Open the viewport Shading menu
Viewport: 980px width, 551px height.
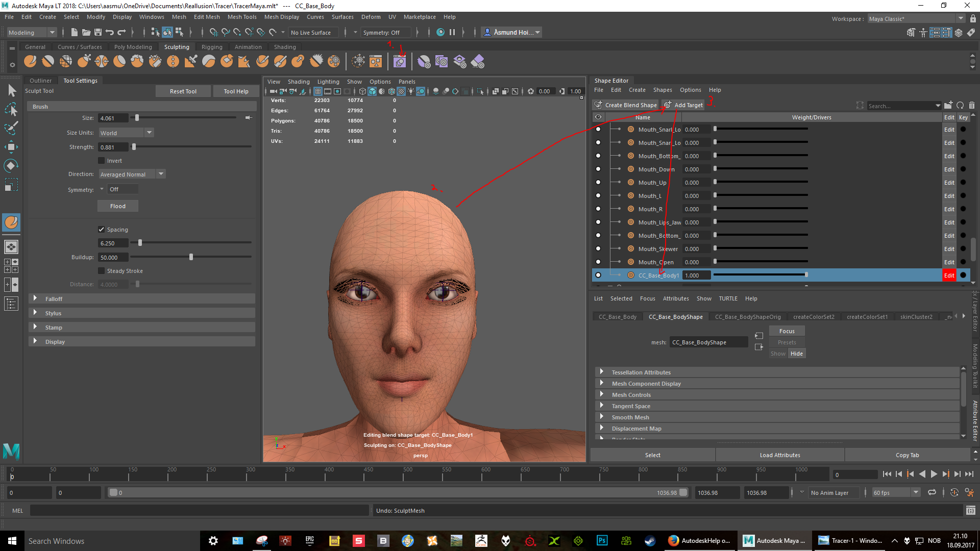(x=299, y=82)
